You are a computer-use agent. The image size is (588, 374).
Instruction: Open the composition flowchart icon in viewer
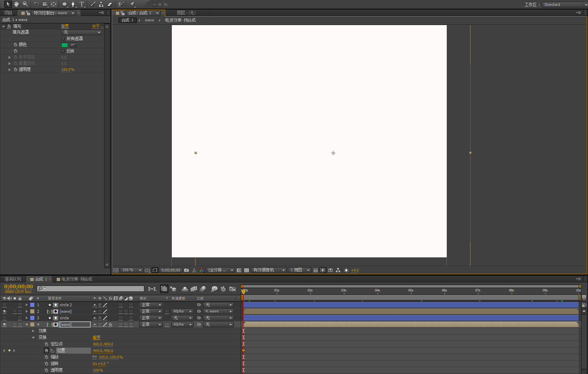[338, 270]
